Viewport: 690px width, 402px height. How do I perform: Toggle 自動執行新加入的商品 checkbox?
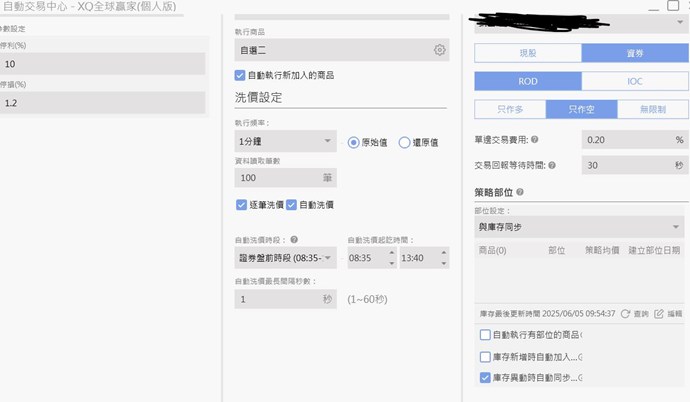coord(240,75)
